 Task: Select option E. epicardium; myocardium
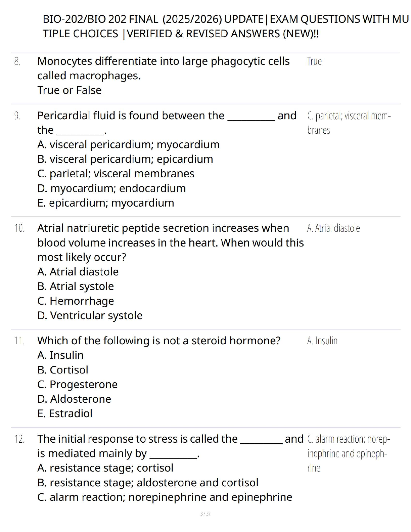point(105,203)
